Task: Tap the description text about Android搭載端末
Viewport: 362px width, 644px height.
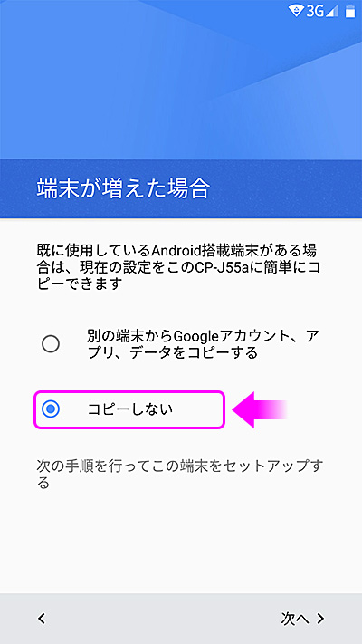Action: [178, 266]
